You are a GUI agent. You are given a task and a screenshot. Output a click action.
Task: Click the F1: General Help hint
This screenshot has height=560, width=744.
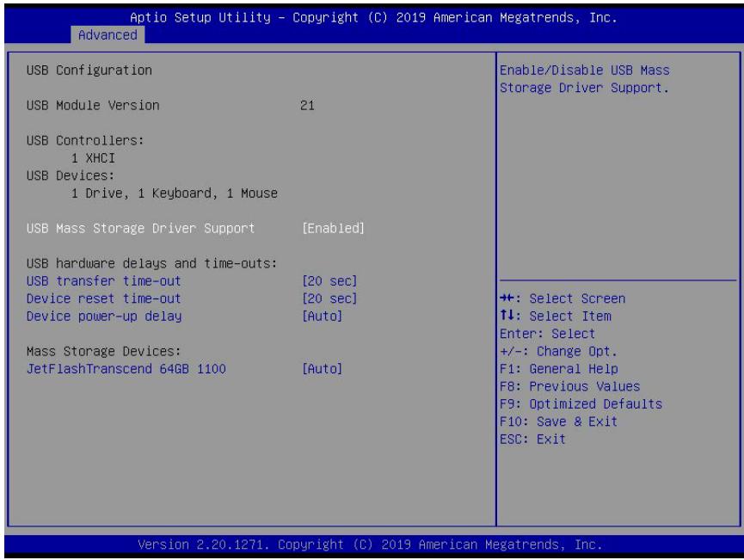(559, 369)
